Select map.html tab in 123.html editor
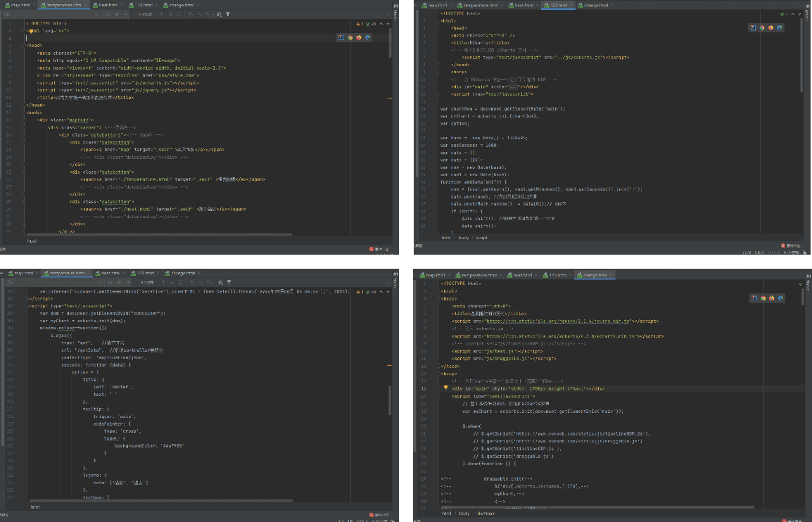 pos(437,5)
